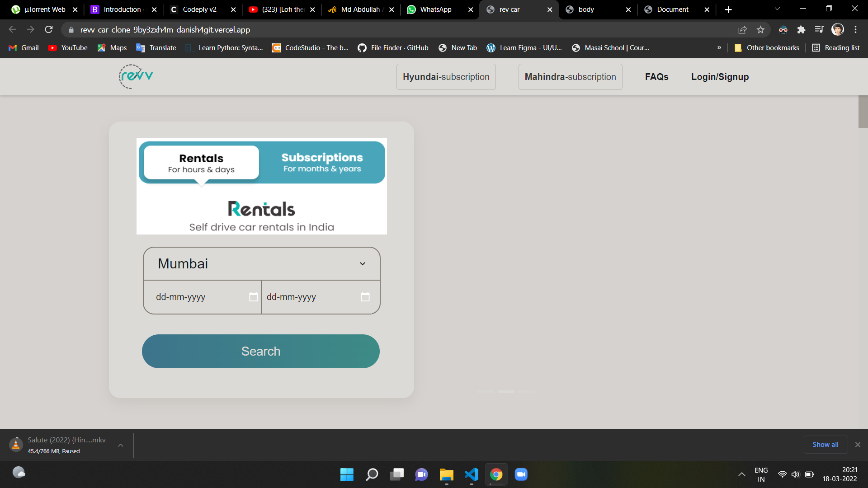Expand the Mumbai city dropdown
Image resolution: width=868 pixels, height=488 pixels.
coord(261,263)
